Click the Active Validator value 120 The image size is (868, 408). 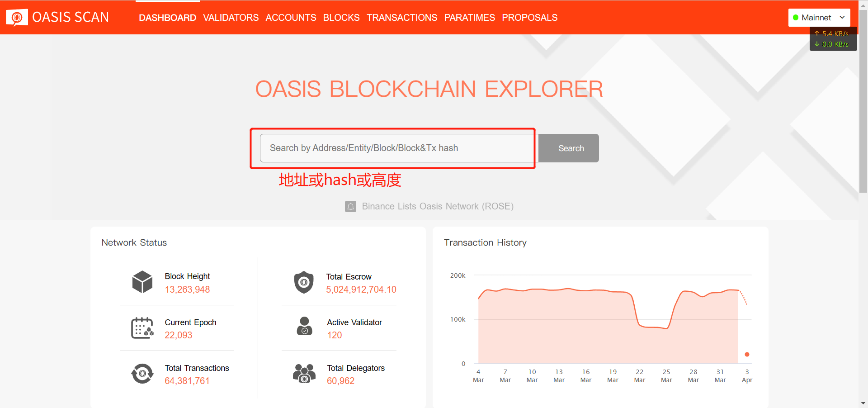335,335
